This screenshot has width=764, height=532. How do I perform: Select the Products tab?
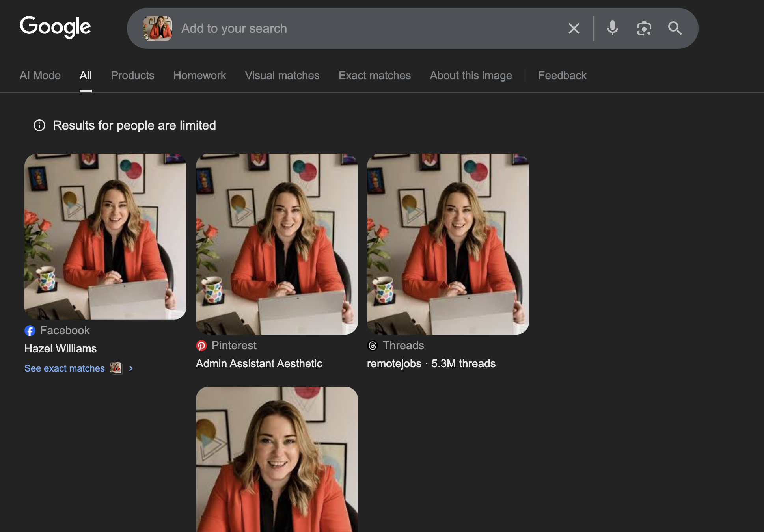point(132,75)
